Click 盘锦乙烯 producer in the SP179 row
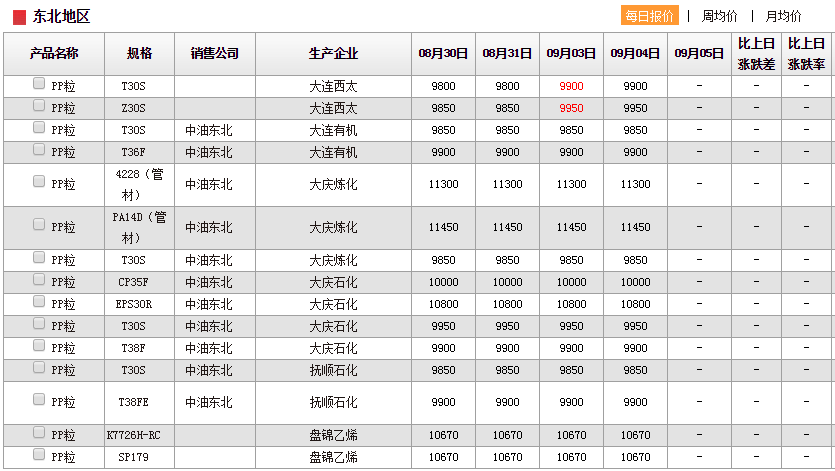Screen dimensions: 835x471 tap(333, 457)
